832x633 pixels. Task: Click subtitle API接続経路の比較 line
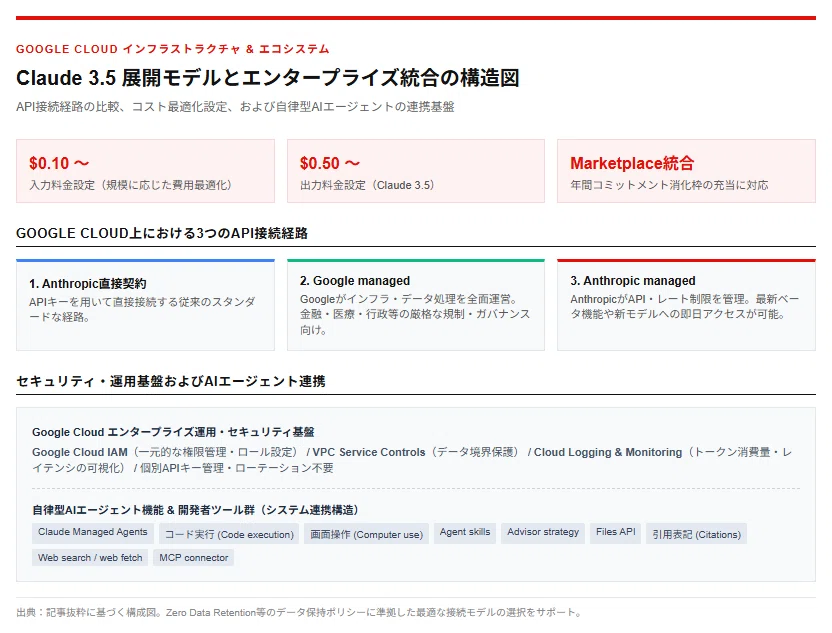pyautogui.click(x=235, y=107)
